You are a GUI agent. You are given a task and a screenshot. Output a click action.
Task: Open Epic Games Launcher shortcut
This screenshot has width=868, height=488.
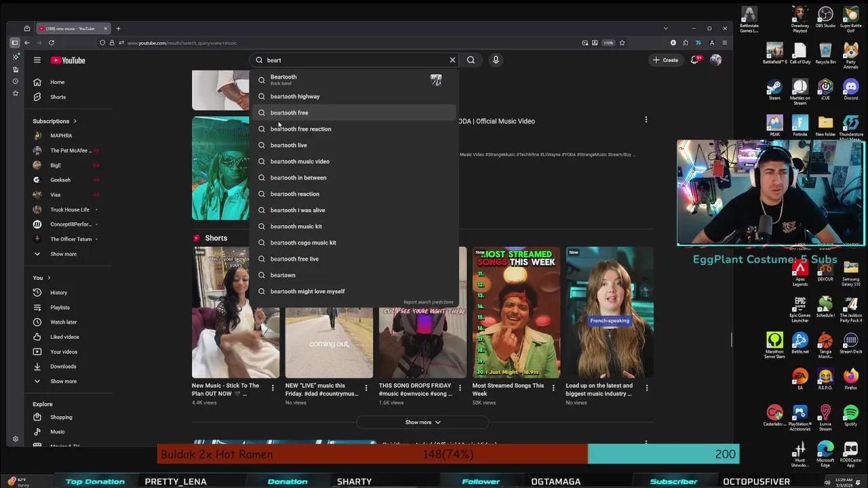click(800, 308)
